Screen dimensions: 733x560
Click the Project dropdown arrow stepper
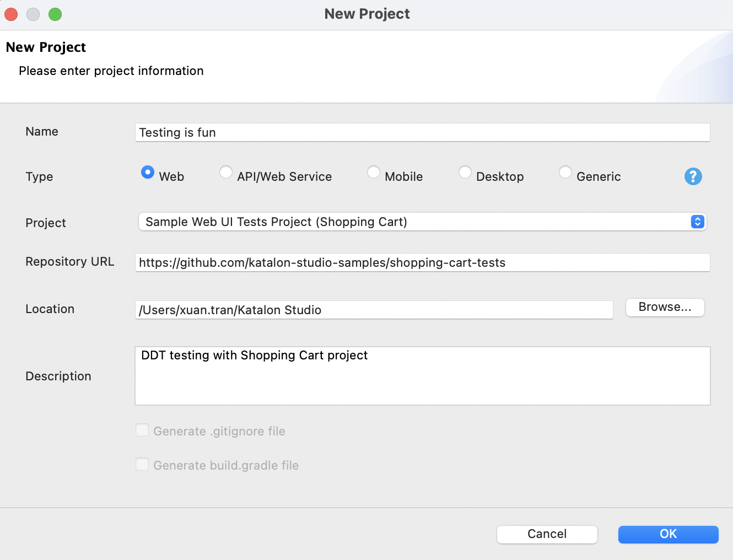pyautogui.click(x=697, y=222)
